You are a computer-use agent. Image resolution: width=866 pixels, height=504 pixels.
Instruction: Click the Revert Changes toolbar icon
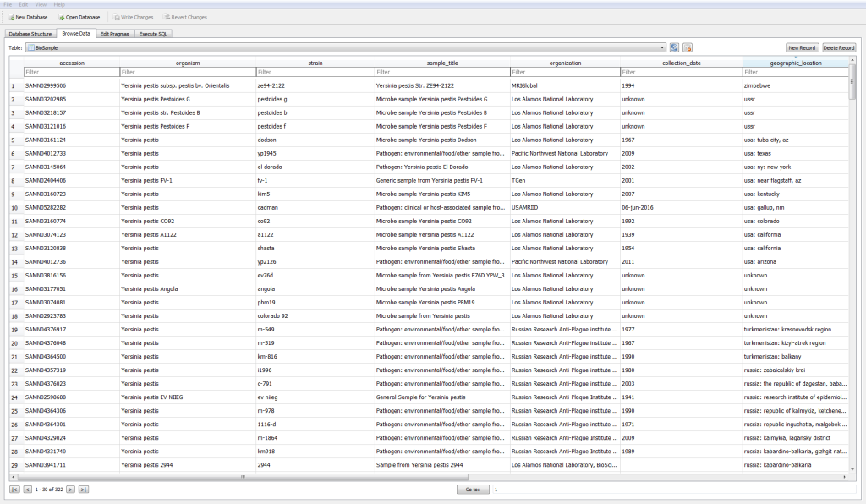coord(185,17)
